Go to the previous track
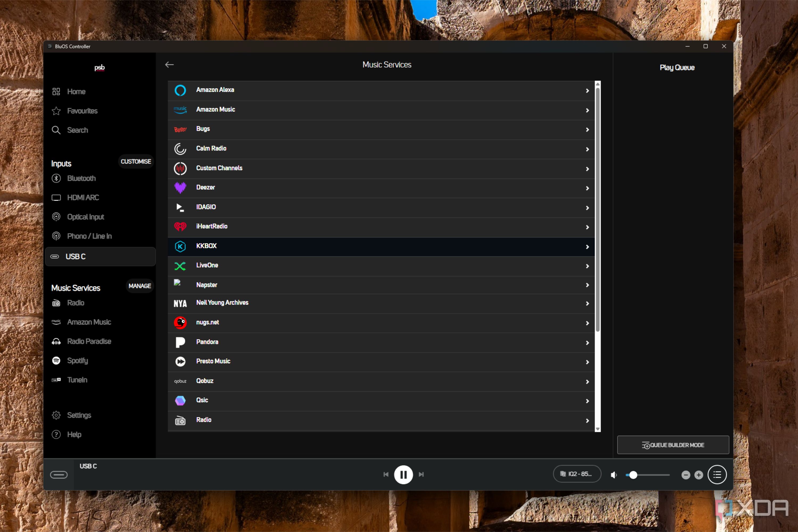 pyautogui.click(x=386, y=474)
